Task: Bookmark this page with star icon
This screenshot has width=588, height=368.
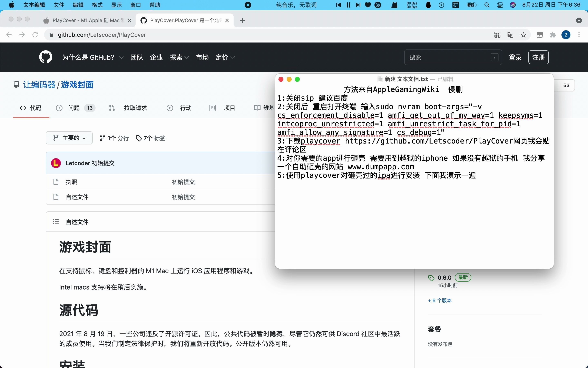Action: pyautogui.click(x=523, y=35)
